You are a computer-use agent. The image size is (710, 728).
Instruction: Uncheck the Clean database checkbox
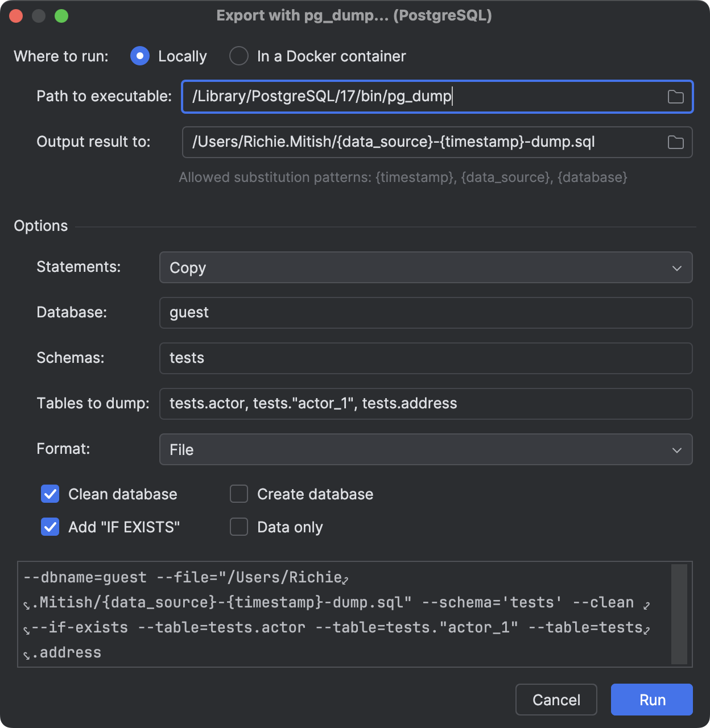pyautogui.click(x=50, y=494)
